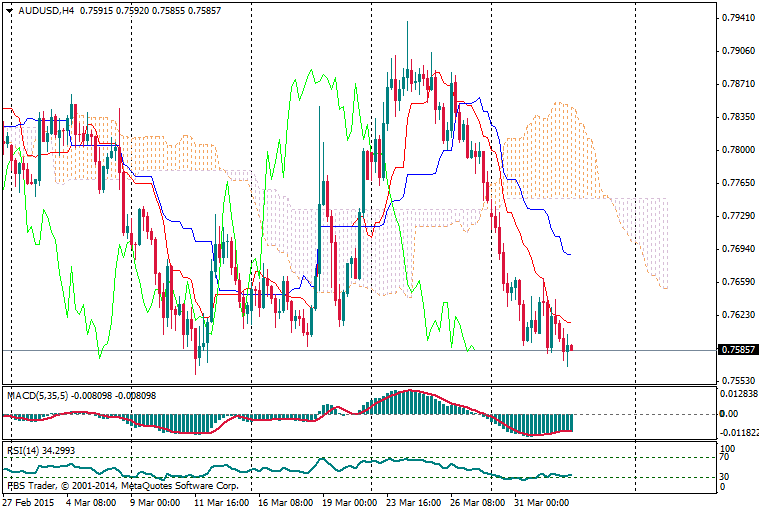The width and height of the screenshot is (759, 511).
Task: Click the chart menu triangle beside AUDUSD,H4
Action: (9, 10)
